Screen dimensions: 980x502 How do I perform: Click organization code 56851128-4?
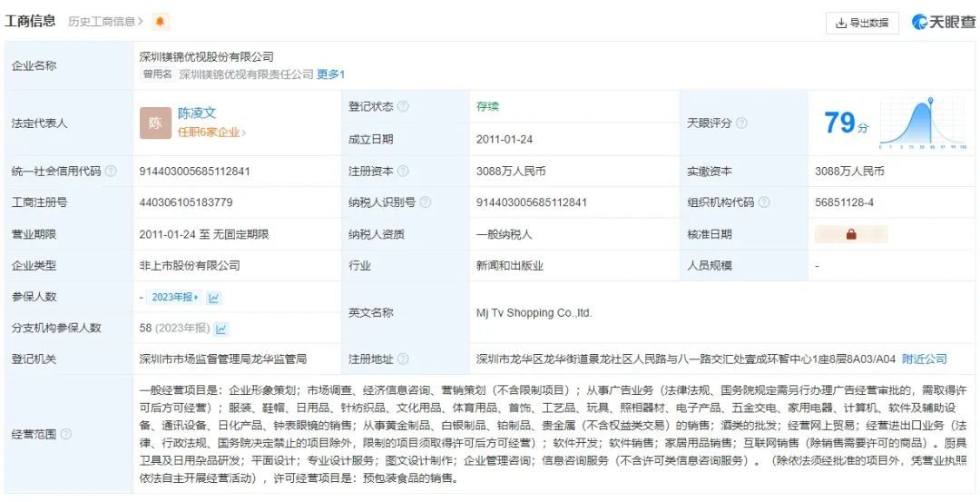point(845,202)
